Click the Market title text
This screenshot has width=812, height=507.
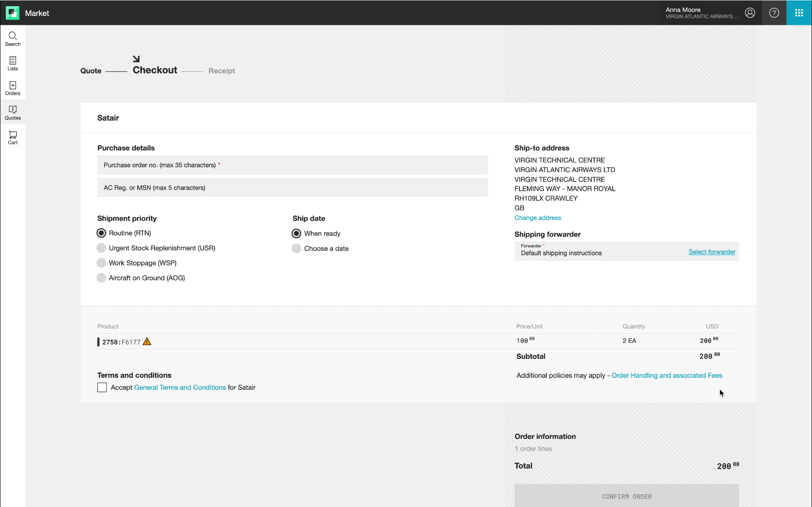tap(37, 13)
